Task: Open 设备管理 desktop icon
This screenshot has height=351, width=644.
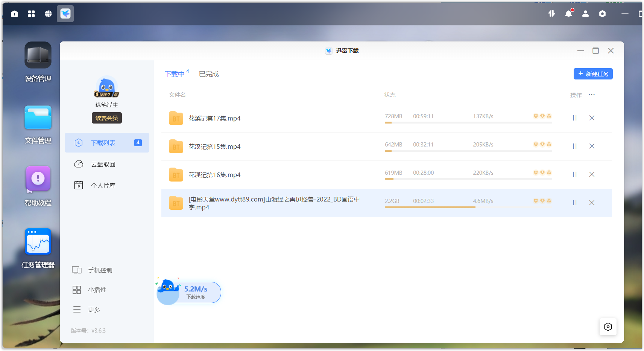Action: [x=38, y=63]
